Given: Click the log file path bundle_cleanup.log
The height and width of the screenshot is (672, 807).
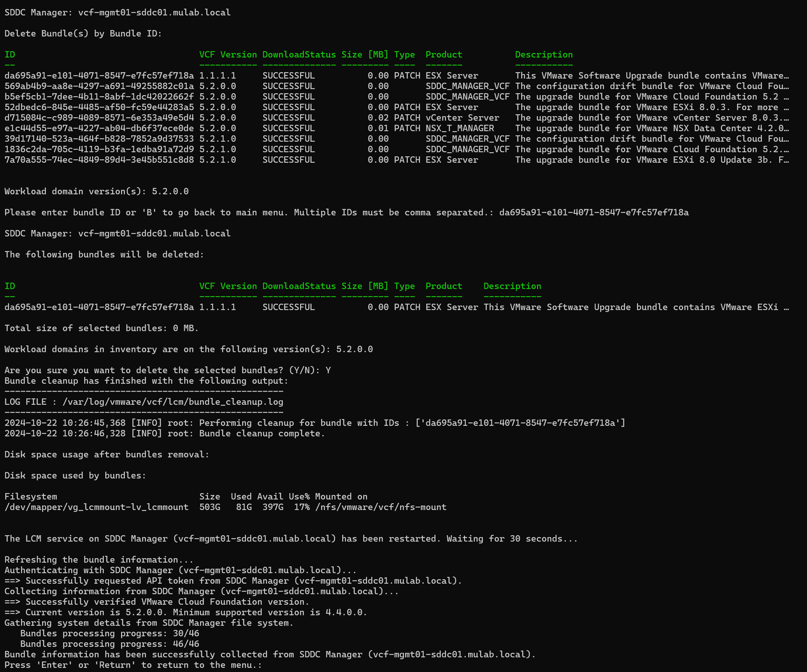Looking at the screenshot, I should point(173,402).
